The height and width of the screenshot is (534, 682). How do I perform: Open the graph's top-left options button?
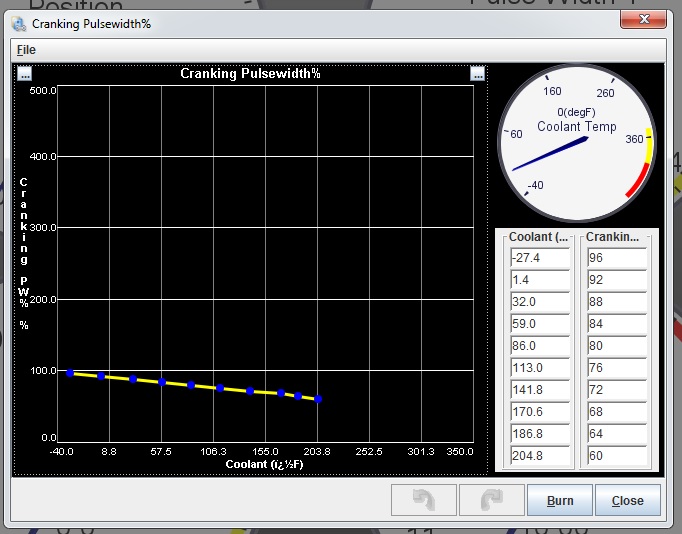click(x=25, y=73)
